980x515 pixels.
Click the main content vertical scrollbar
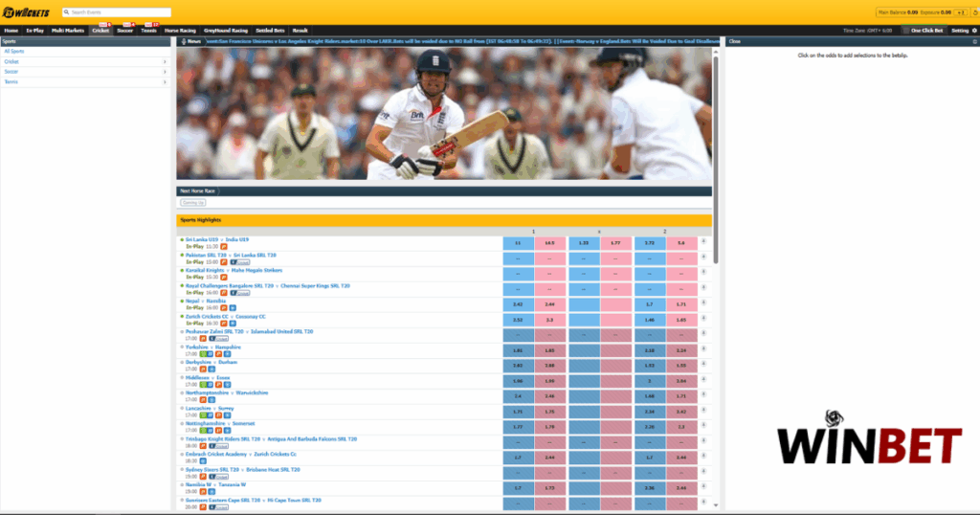pos(716,161)
